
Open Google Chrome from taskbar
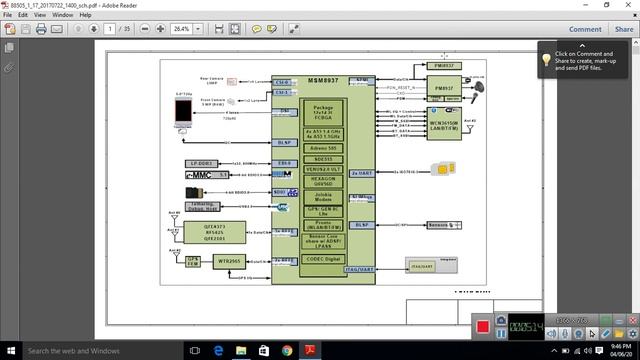click(x=287, y=351)
